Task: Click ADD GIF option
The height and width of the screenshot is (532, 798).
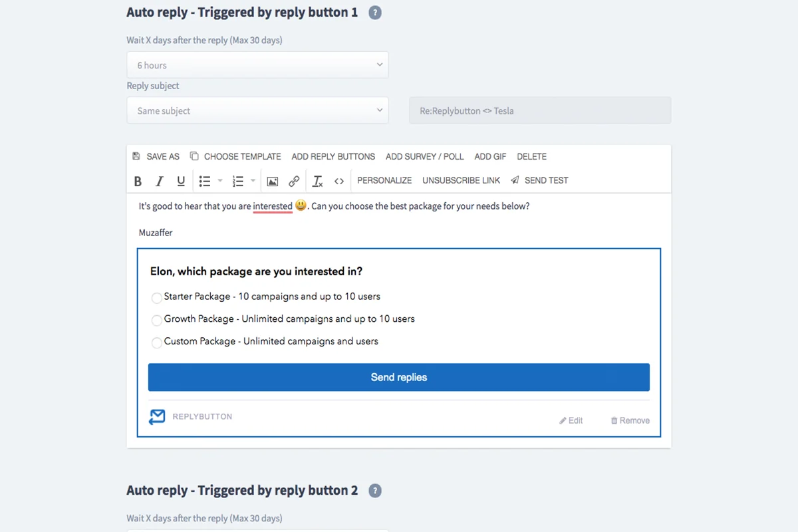Action: pyautogui.click(x=490, y=157)
